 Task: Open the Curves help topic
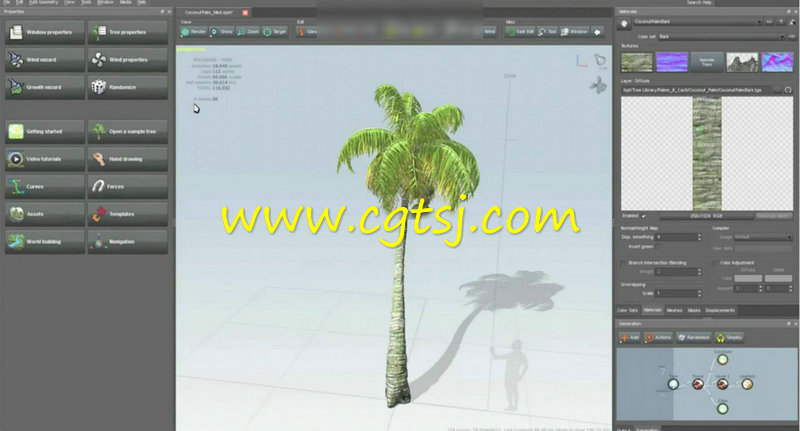click(x=45, y=187)
